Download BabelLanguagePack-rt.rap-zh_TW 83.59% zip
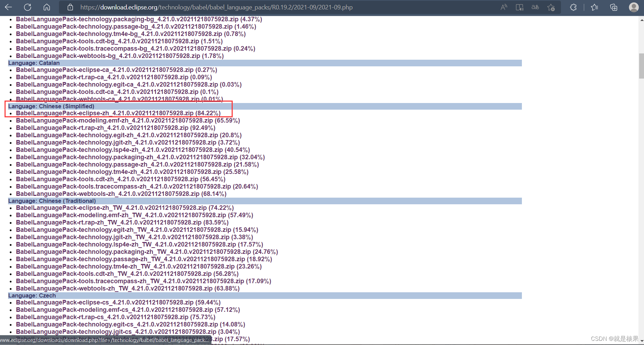 click(122, 222)
